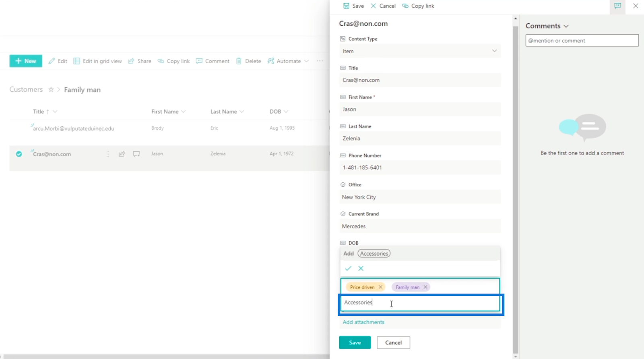Image resolution: width=644 pixels, height=359 pixels.
Task: Open the First Name column dropdown
Action: point(168,111)
